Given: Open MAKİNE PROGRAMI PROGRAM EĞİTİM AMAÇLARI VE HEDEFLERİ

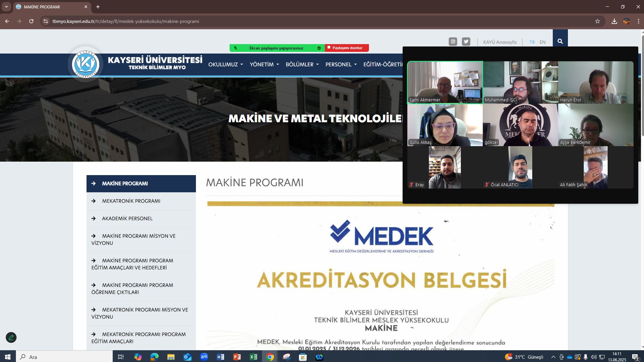Looking at the screenshot, I should tap(141, 264).
